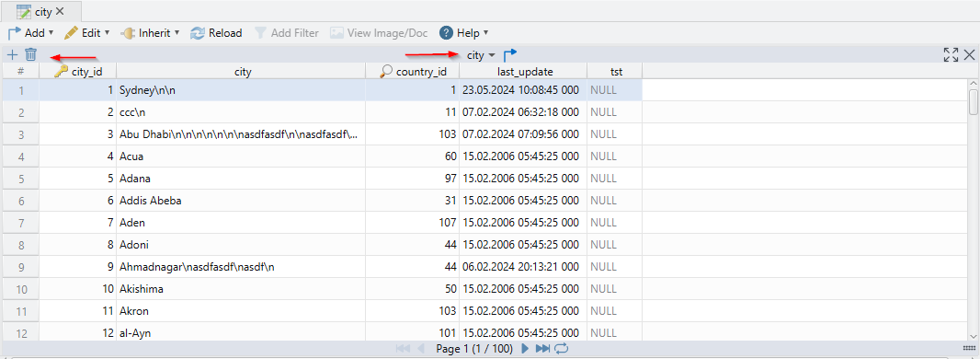Click the plus icon to add row
The height and width of the screenshot is (359, 980).
point(13,55)
